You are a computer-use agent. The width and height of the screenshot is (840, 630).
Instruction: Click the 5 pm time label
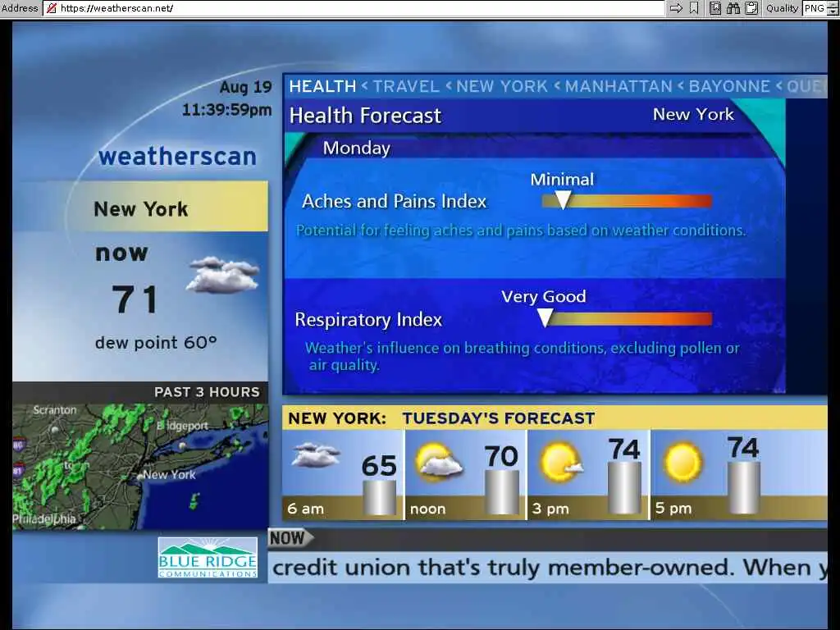click(673, 509)
